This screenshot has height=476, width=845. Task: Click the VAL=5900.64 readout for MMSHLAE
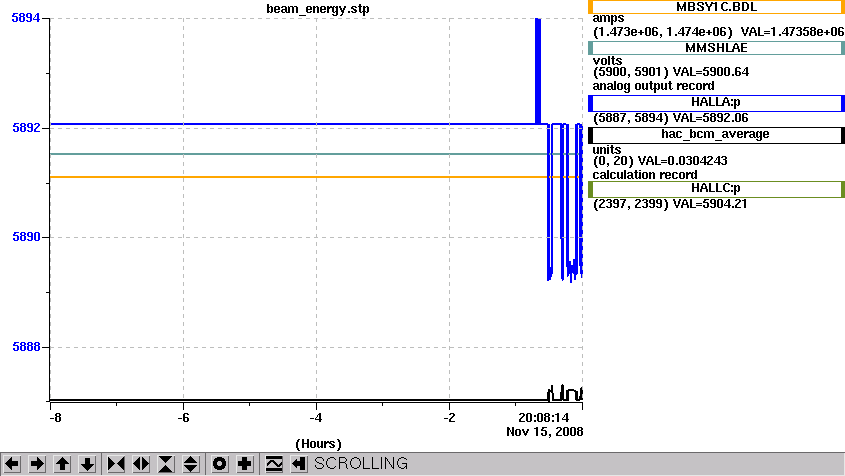711,72
